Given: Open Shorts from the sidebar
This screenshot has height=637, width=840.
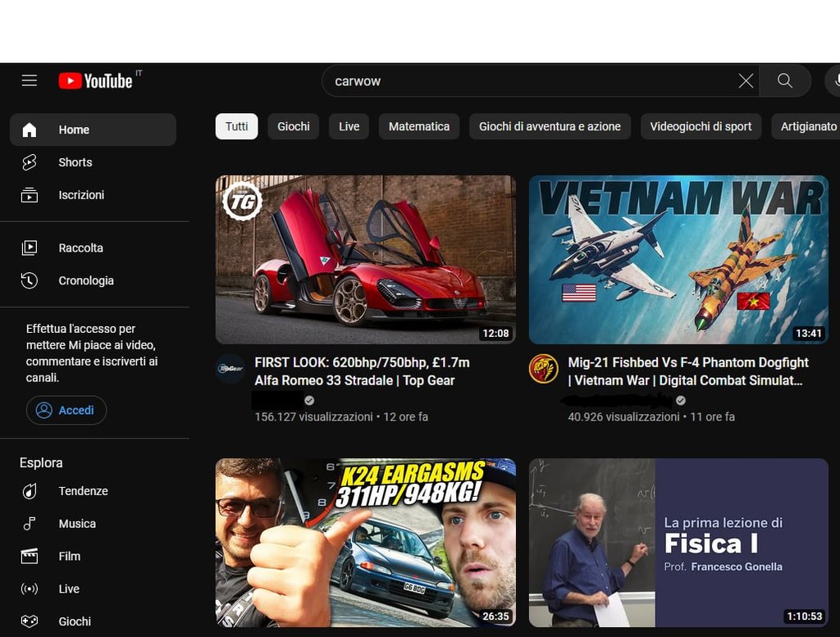Looking at the screenshot, I should click(75, 162).
